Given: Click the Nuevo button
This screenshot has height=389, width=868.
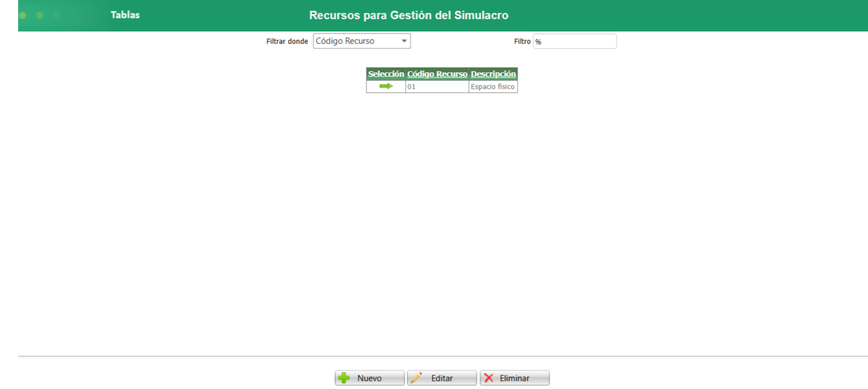Looking at the screenshot, I should pos(370,378).
